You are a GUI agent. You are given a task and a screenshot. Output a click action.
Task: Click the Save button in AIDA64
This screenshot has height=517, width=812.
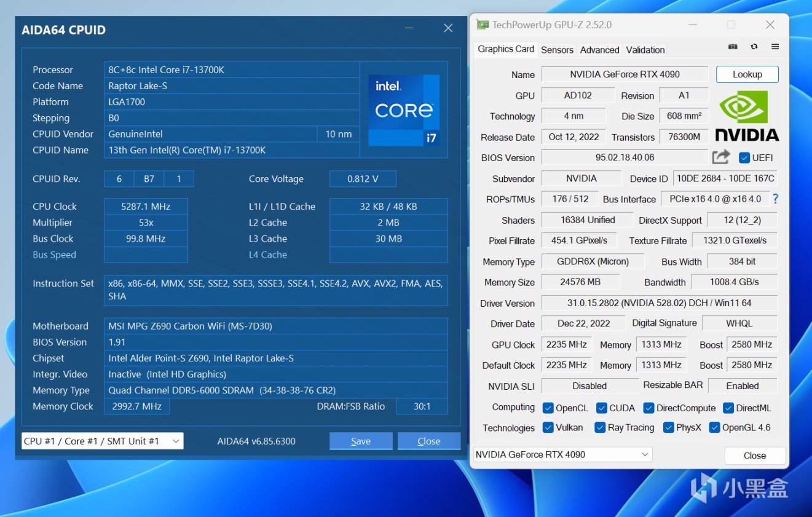point(361,441)
